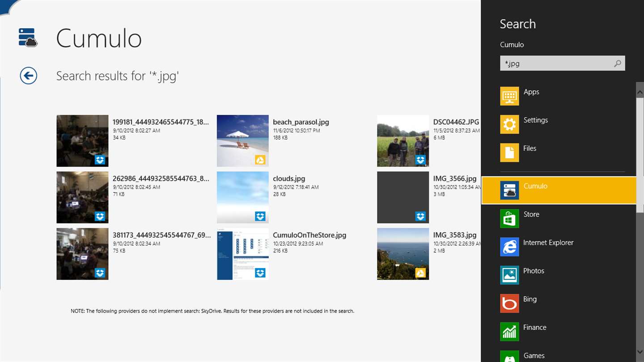
Task: Select the Store entry label
Action: [x=531, y=214]
